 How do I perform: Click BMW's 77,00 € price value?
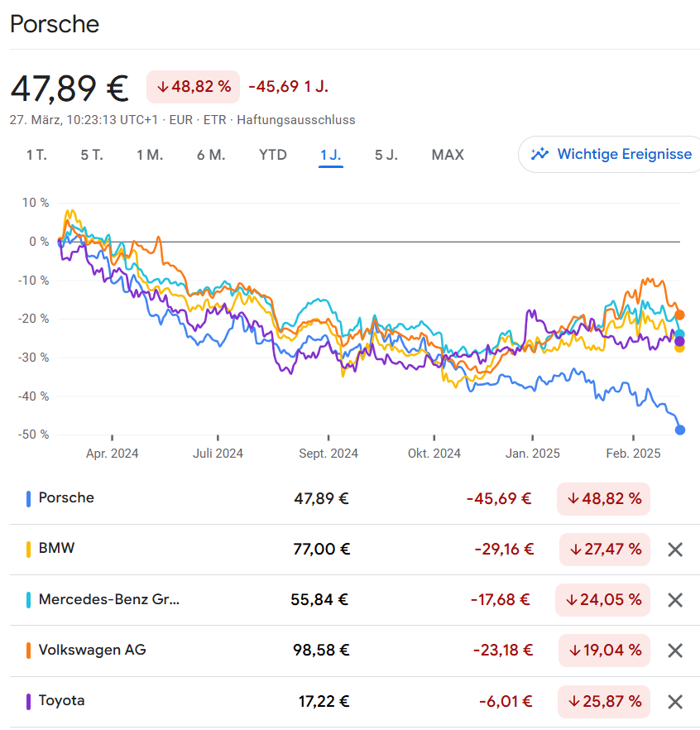(x=321, y=550)
